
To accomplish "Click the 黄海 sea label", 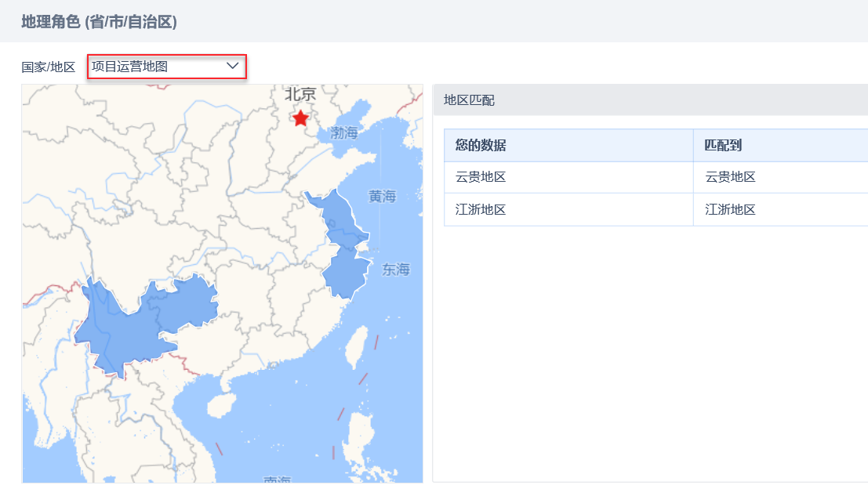I will coord(383,196).
